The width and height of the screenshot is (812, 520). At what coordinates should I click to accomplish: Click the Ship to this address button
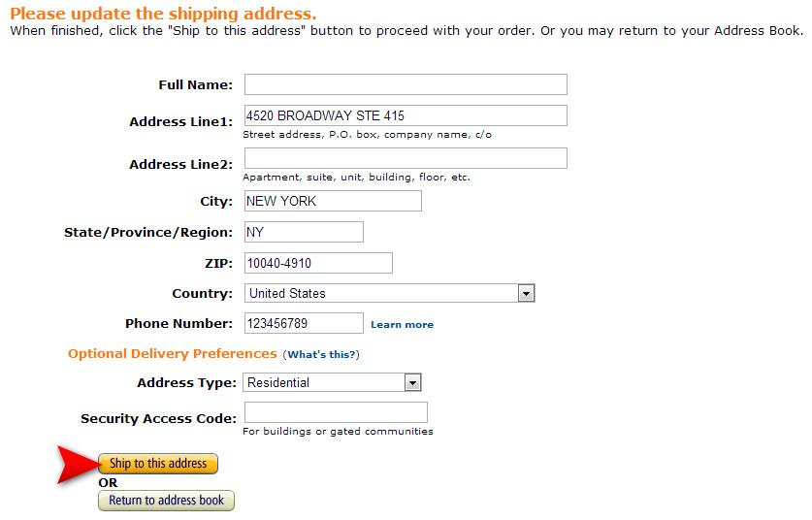(158, 464)
